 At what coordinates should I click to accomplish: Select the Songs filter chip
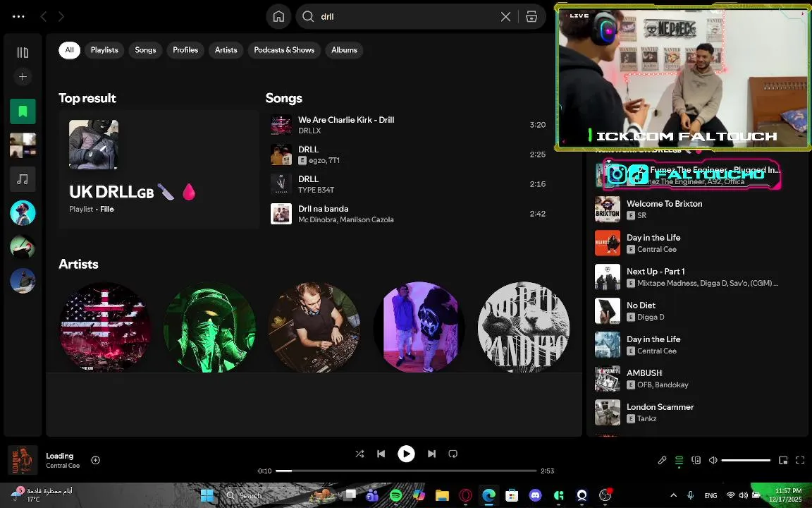coord(145,50)
